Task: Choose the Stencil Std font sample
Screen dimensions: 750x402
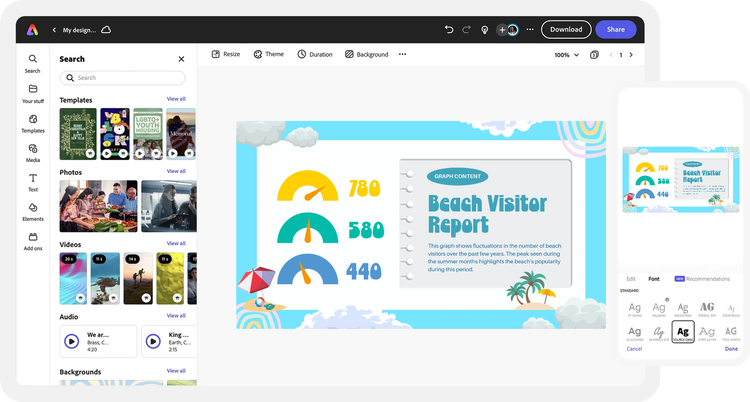Action: click(707, 309)
